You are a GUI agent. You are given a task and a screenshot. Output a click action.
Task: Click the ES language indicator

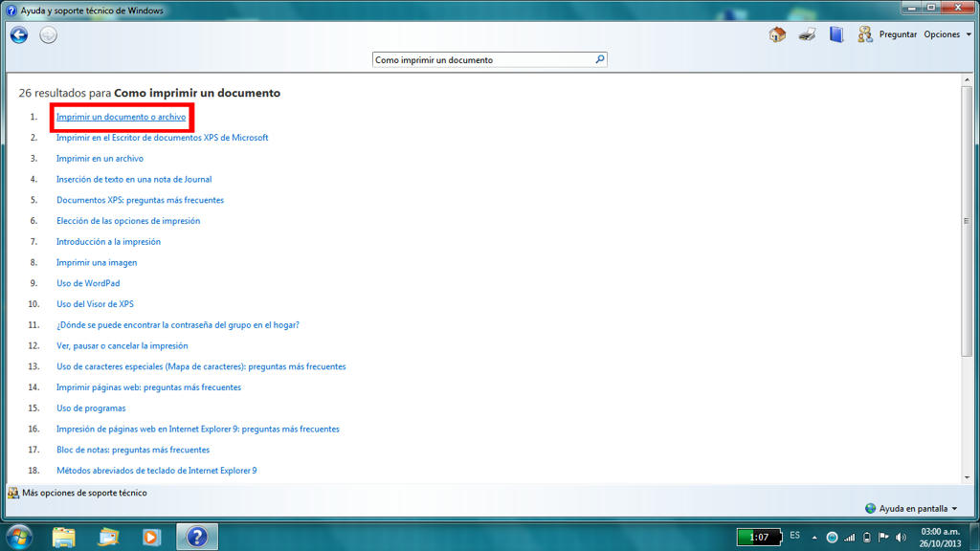point(795,536)
